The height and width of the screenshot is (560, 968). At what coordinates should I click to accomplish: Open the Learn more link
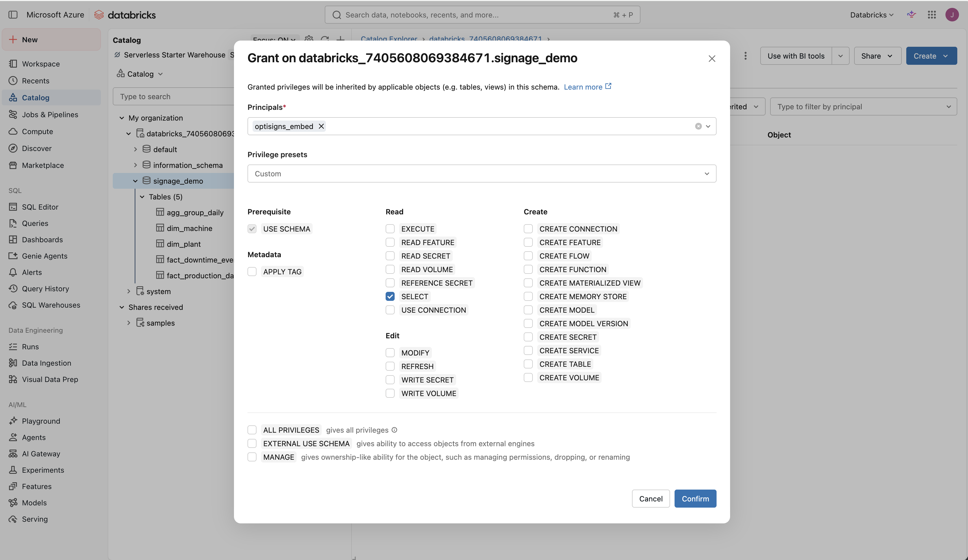pos(587,87)
